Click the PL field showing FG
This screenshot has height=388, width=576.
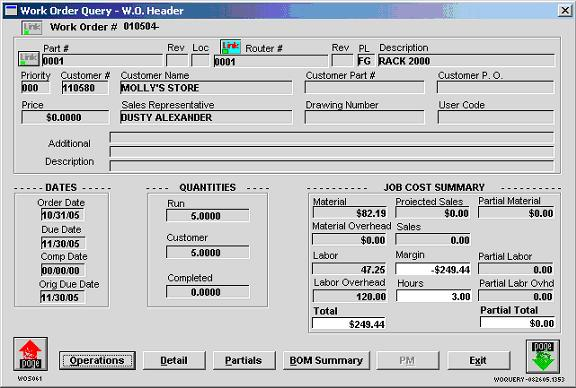pos(366,60)
